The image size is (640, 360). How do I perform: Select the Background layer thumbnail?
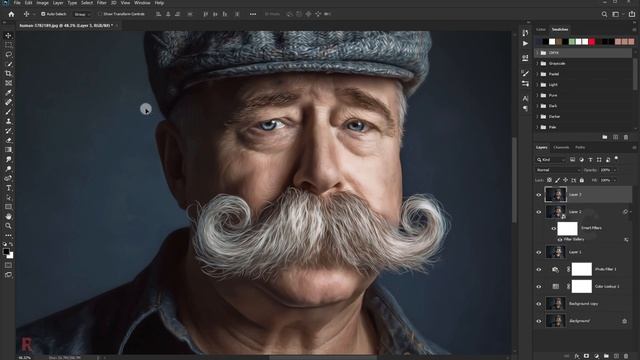pyautogui.click(x=556, y=321)
